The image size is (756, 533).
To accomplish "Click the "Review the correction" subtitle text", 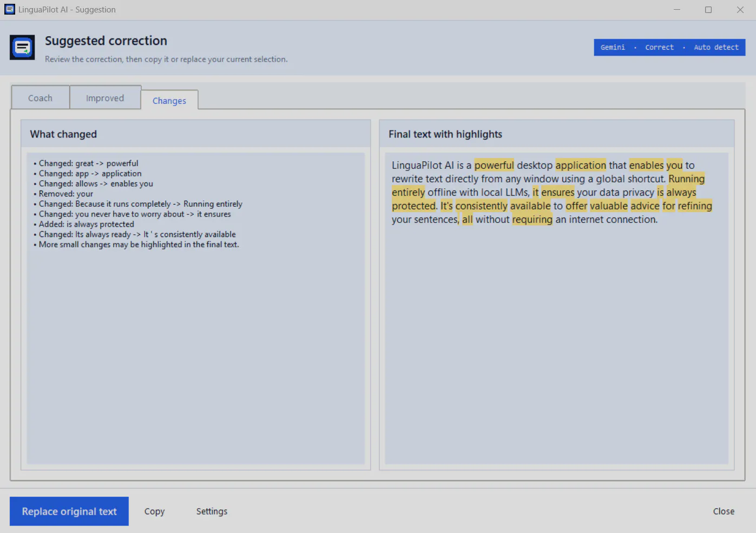I will pyautogui.click(x=166, y=60).
